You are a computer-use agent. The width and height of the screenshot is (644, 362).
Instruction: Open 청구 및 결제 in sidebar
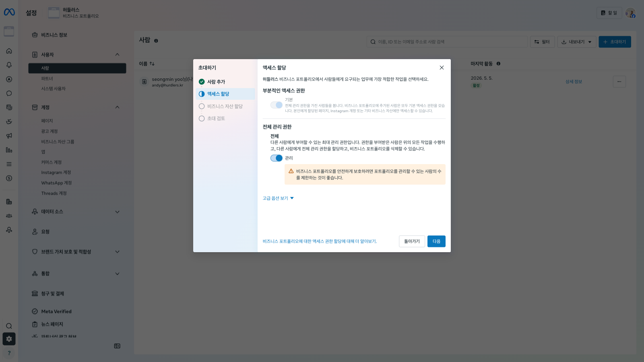[x=52, y=294]
